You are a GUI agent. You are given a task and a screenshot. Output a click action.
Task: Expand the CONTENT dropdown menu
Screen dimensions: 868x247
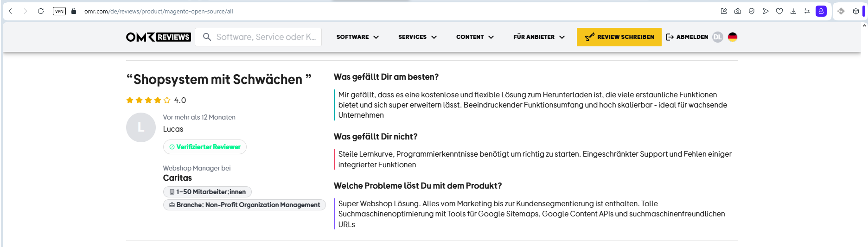click(x=475, y=37)
